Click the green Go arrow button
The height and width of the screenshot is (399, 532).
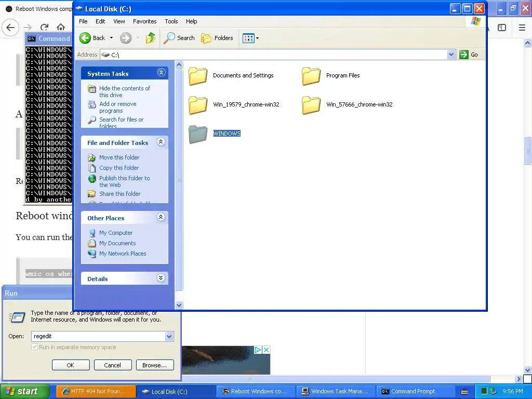point(464,55)
